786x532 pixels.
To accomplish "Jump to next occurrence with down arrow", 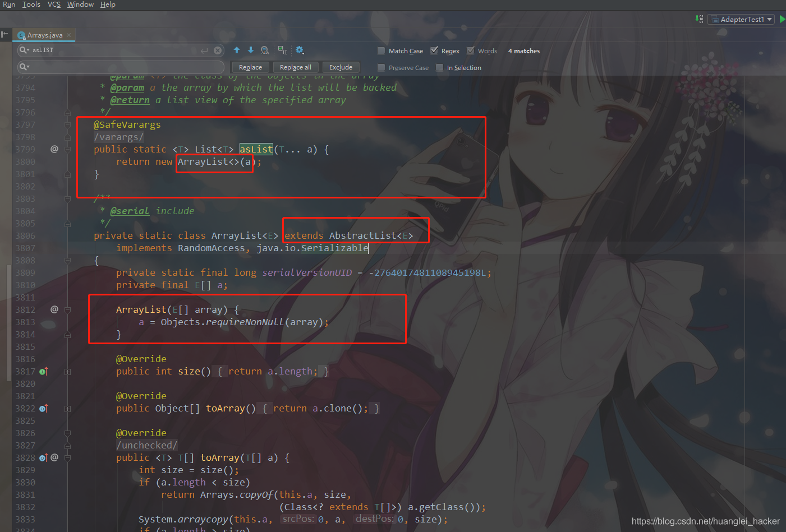I will (251, 50).
